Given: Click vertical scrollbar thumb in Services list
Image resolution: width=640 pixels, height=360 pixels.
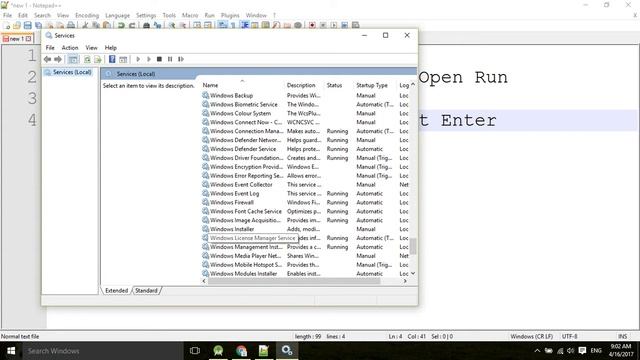Looking at the screenshot, I should [x=413, y=247].
